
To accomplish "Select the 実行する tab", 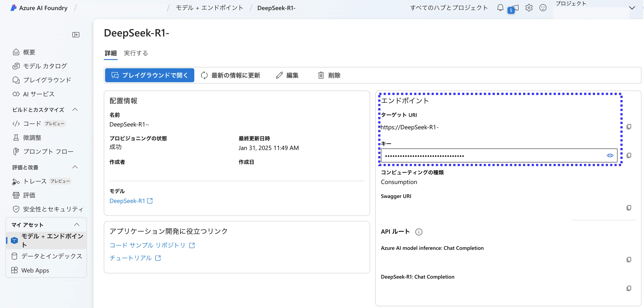I will (x=136, y=53).
